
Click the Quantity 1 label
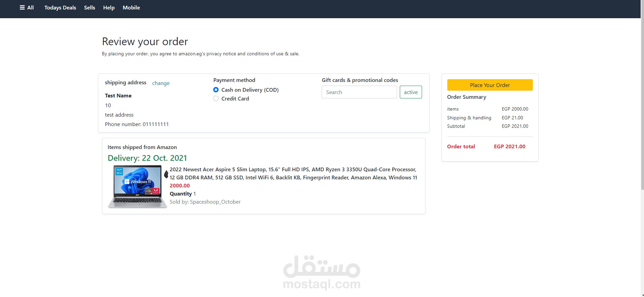tap(183, 194)
